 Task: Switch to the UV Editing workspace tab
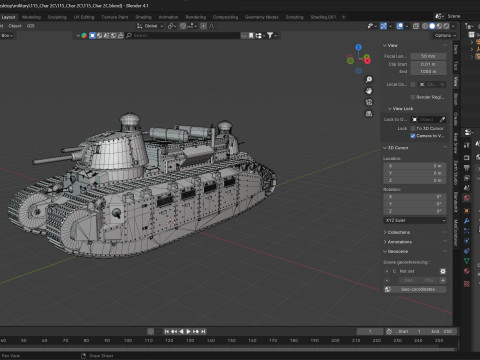[84, 17]
